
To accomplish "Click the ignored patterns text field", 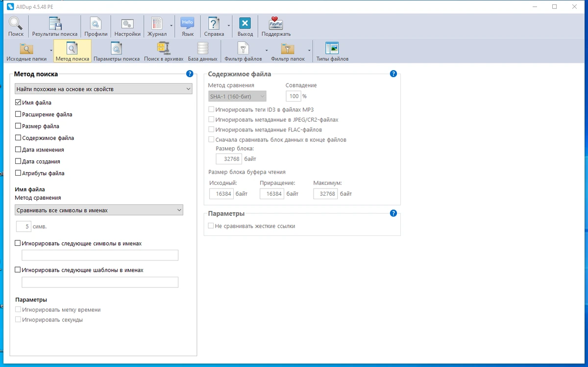I will click(100, 282).
